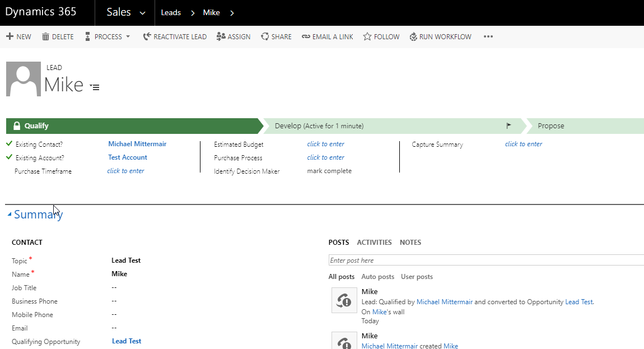The image size is (644, 349).
Task: Click the Run Workflow gear icon
Action: tap(413, 36)
